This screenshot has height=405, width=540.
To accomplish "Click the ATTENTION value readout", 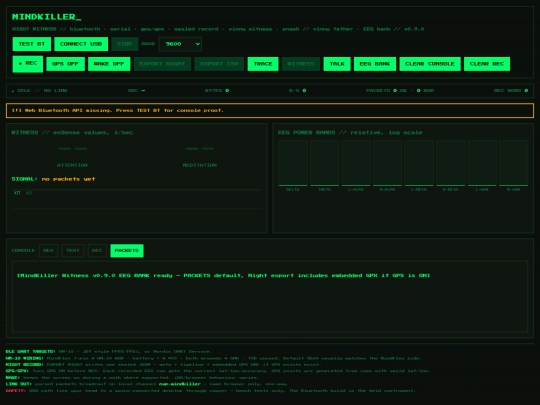I will tap(72, 149).
